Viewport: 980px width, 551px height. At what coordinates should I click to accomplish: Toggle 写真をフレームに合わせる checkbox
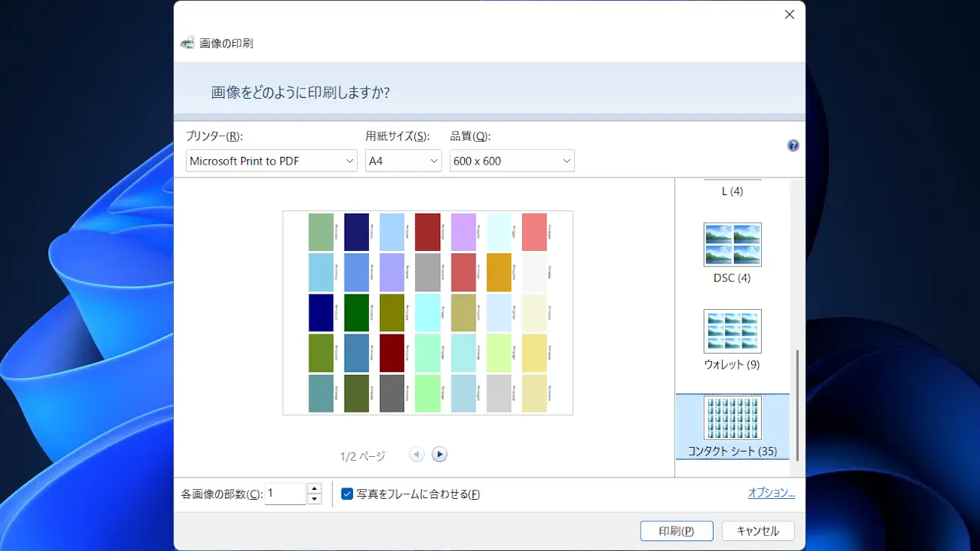click(347, 494)
